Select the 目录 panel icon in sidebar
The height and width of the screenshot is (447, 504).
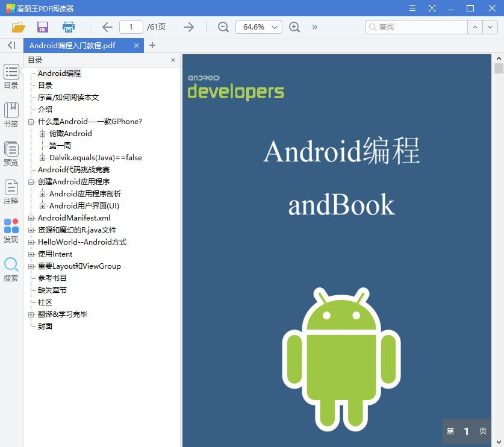click(11, 75)
